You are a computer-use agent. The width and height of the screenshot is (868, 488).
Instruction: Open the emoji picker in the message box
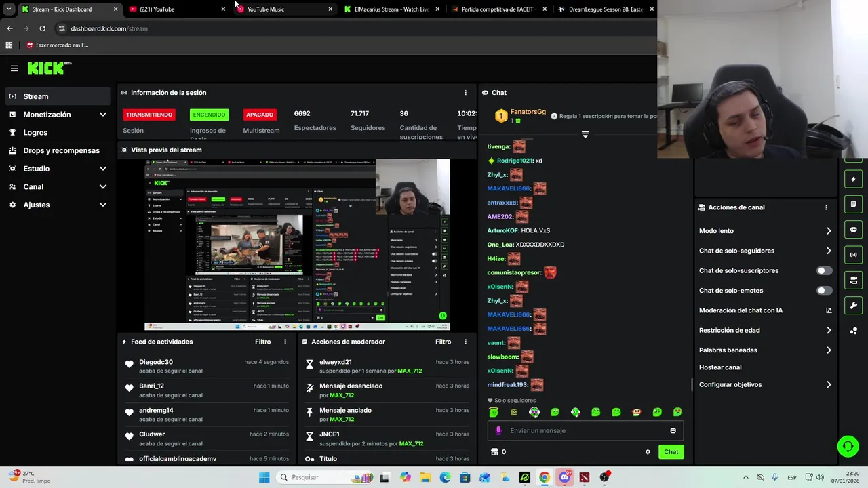[x=673, y=430]
